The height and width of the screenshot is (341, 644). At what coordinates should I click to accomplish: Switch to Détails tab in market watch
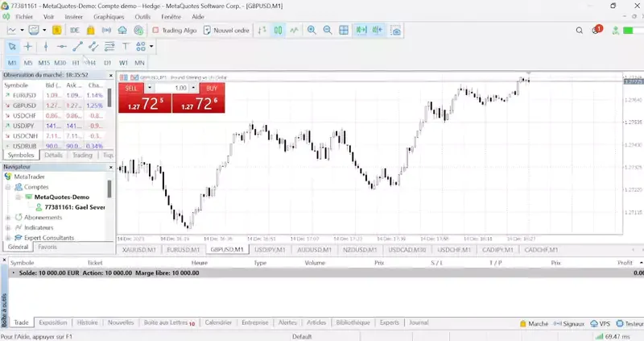[54, 155]
